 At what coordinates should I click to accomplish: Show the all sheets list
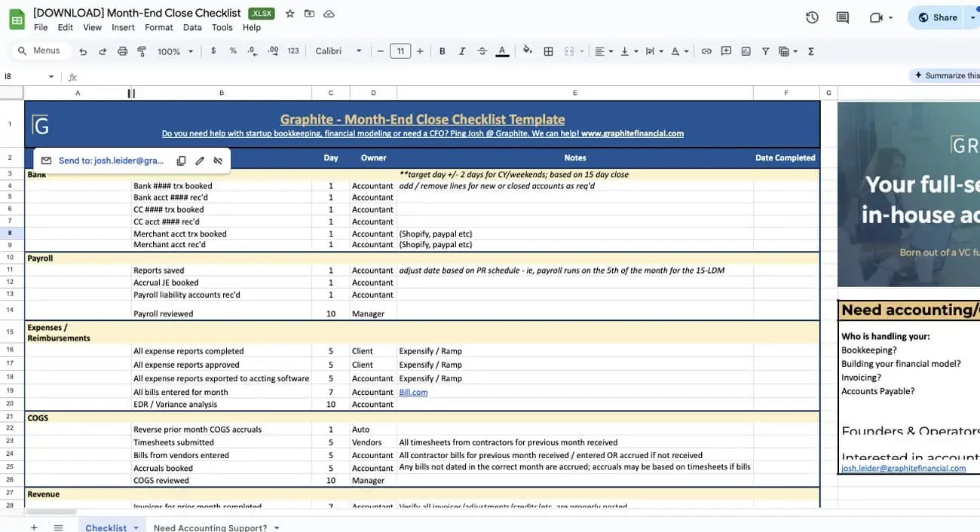click(x=58, y=527)
